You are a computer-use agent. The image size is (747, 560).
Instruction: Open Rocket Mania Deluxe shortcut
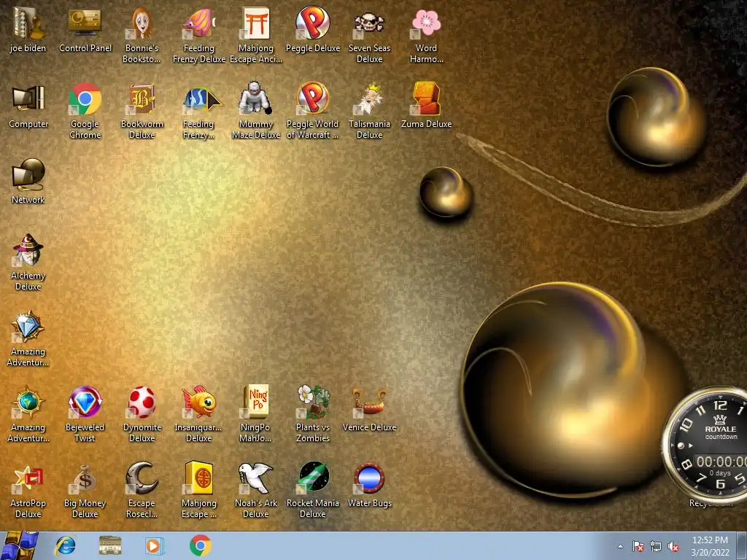click(312, 491)
